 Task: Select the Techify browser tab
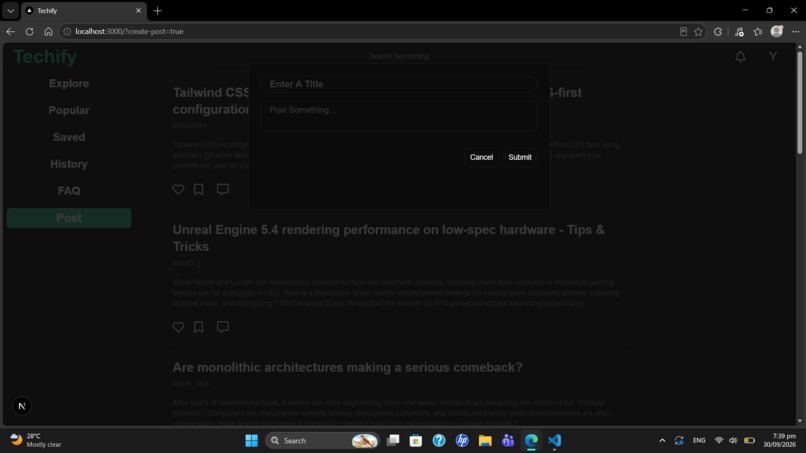pos(84,11)
